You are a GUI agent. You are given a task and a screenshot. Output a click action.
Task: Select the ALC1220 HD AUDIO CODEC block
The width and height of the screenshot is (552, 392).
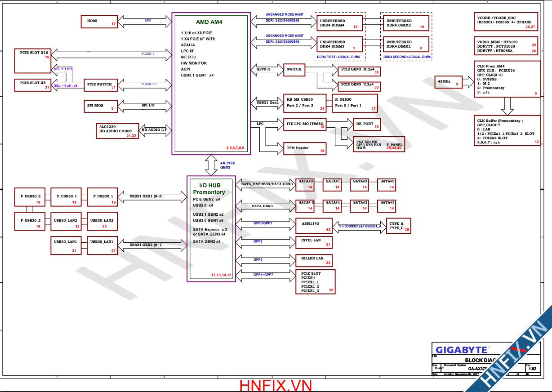pyautogui.click(x=117, y=130)
